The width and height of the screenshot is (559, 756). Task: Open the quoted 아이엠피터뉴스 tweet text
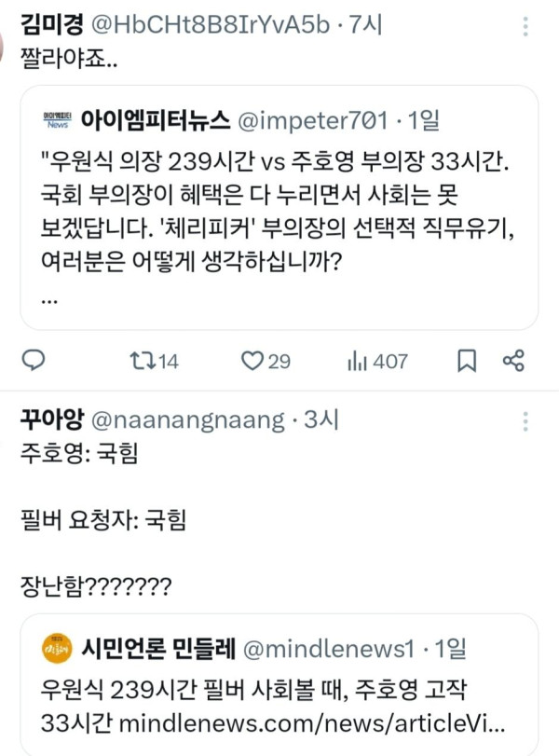pos(279,221)
